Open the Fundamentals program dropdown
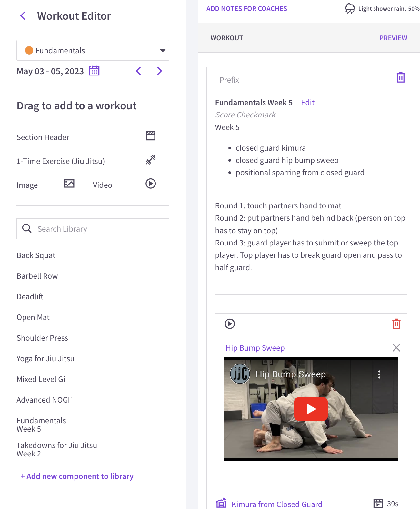 [x=93, y=50]
